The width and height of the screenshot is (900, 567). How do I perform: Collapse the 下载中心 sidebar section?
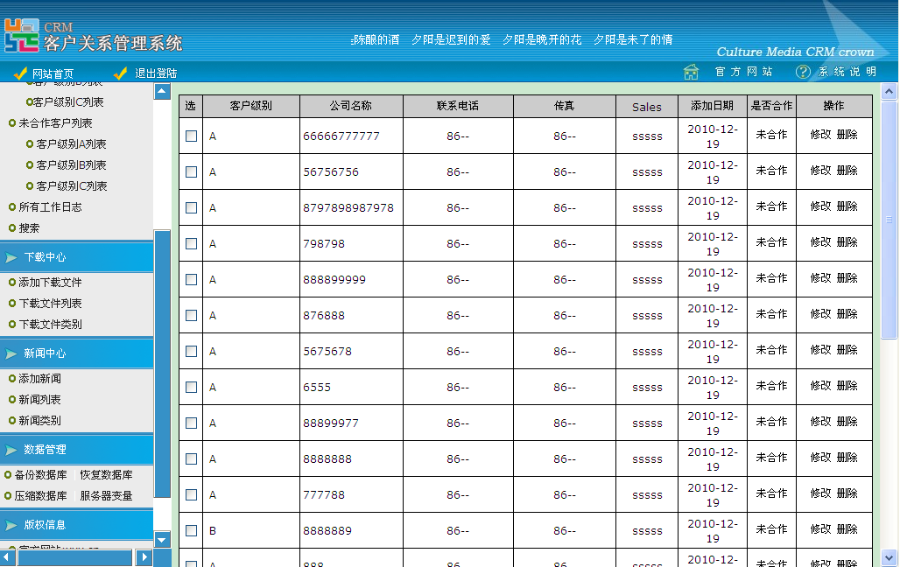[x=76, y=257]
